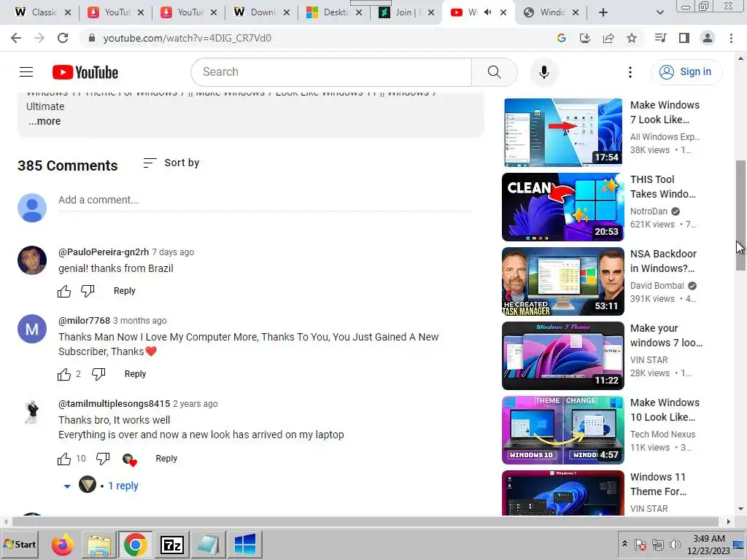Toggle Chrome side panel icon
This screenshot has width=747, height=560.
tap(684, 38)
